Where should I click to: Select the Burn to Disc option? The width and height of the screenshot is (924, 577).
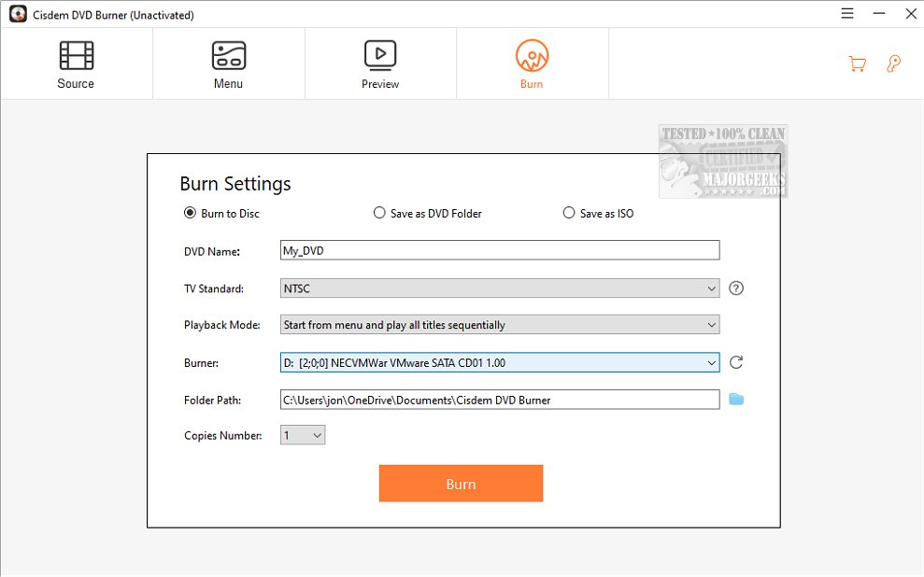pos(190,213)
